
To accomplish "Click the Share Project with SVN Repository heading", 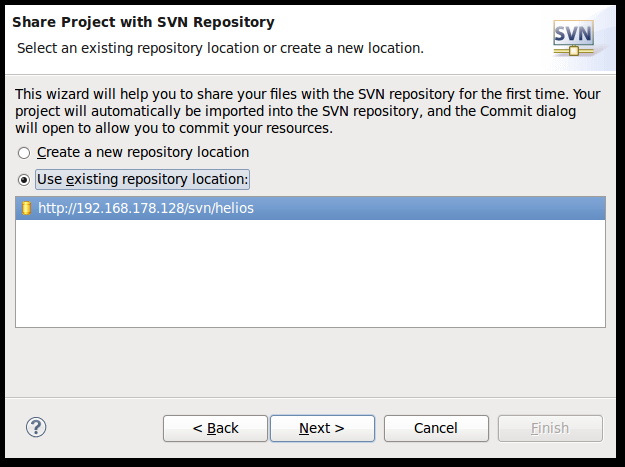I will [143, 22].
